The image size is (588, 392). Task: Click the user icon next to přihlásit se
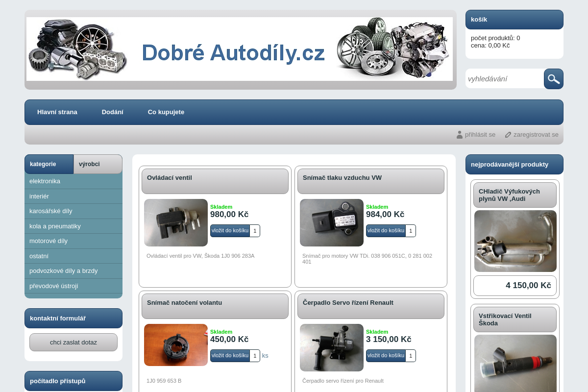click(460, 135)
